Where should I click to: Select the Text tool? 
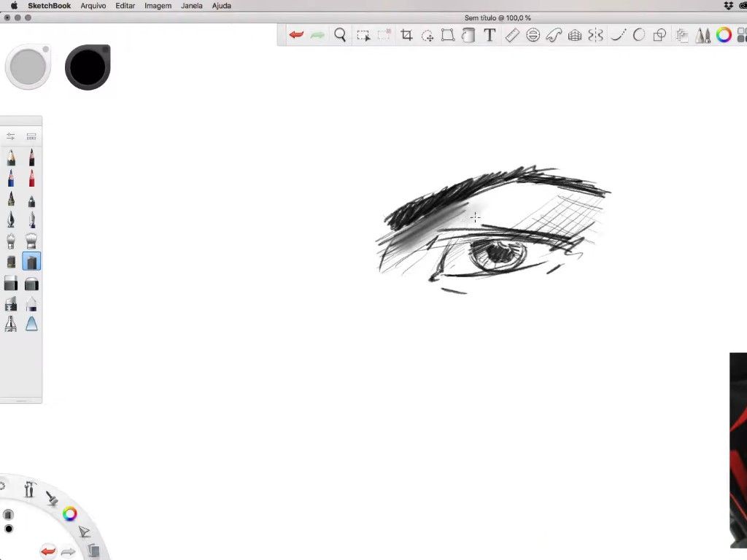coord(490,35)
